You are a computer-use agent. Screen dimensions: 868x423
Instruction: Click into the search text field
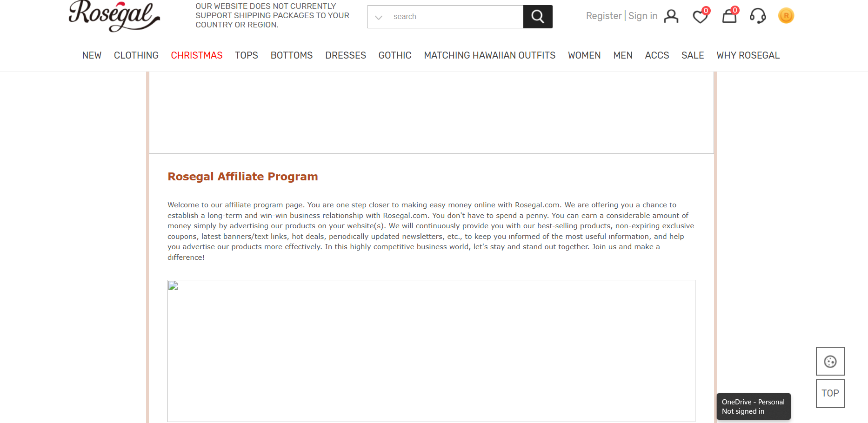tap(456, 17)
